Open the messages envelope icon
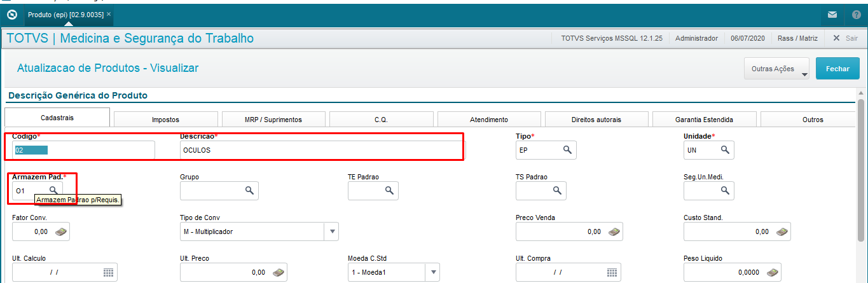The width and height of the screenshot is (868, 283). (832, 14)
